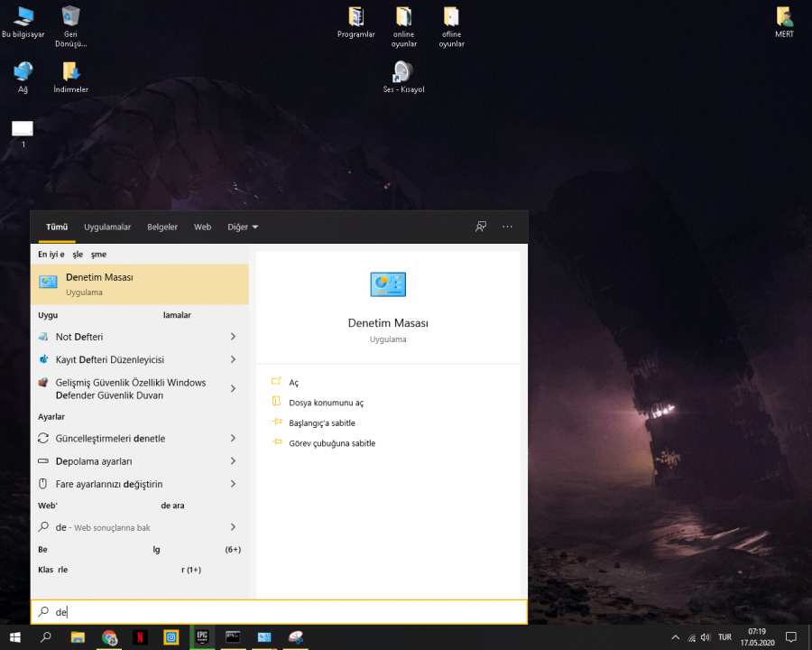
Task: Switch to Uygulamalar search tab
Action: click(107, 227)
